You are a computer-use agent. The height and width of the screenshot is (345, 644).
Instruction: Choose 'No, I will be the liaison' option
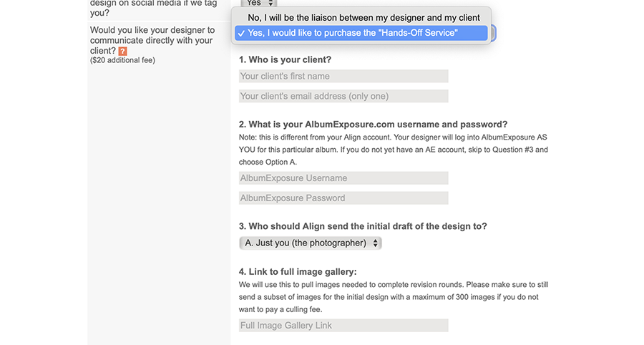(364, 18)
